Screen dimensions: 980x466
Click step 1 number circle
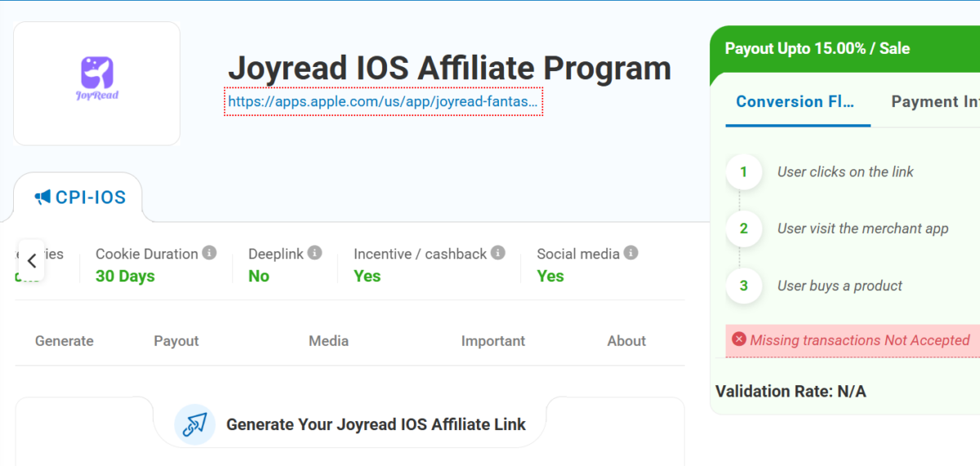pyautogui.click(x=743, y=172)
